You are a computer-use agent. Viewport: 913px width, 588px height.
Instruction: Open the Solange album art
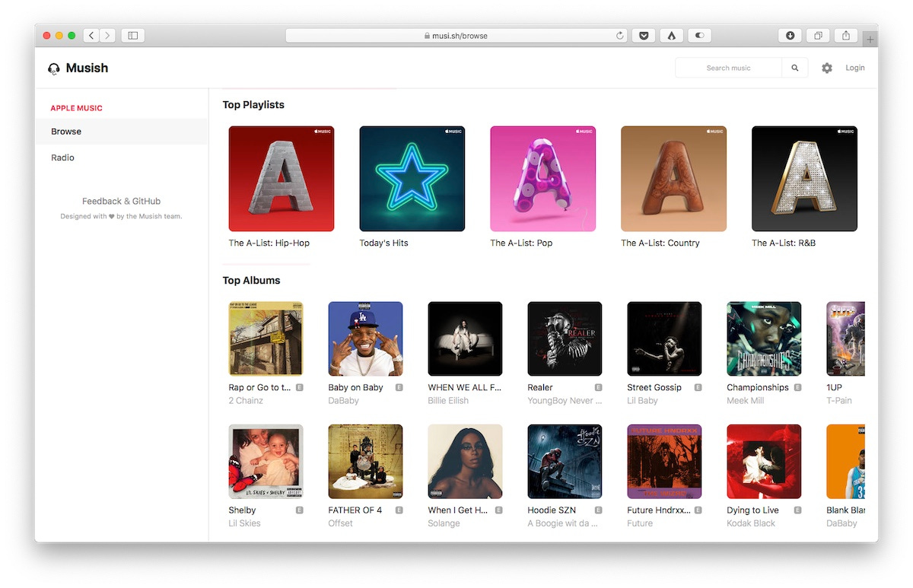(466, 462)
